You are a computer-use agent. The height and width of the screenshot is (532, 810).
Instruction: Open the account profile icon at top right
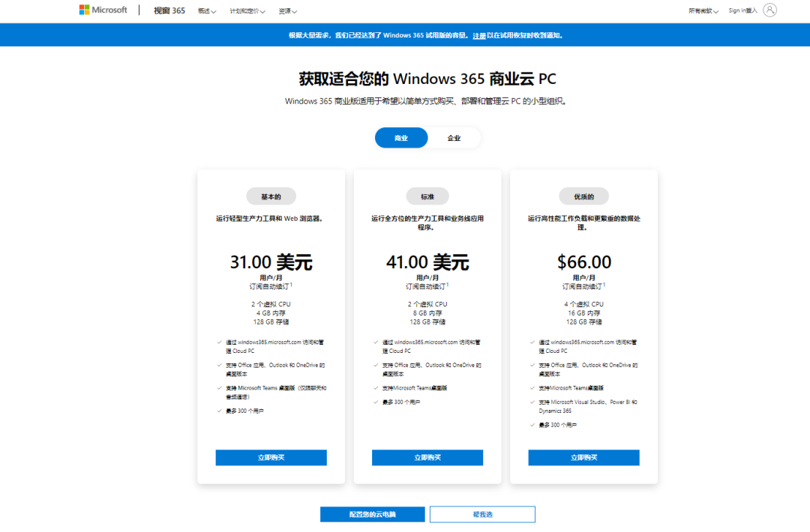[x=769, y=10]
